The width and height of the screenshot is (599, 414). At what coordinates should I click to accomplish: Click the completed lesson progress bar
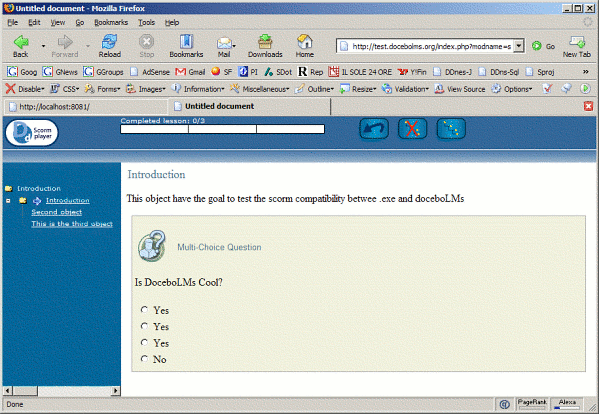tap(222, 129)
